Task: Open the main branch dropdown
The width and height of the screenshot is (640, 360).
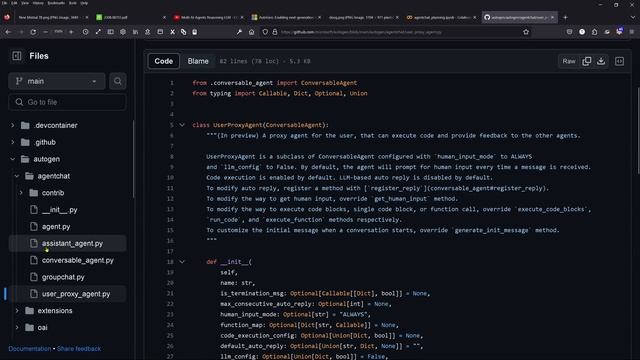Action: click(57, 81)
